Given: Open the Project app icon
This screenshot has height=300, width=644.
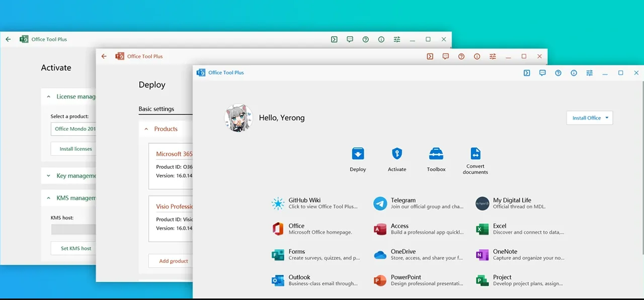Looking at the screenshot, I should [x=482, y=280].
